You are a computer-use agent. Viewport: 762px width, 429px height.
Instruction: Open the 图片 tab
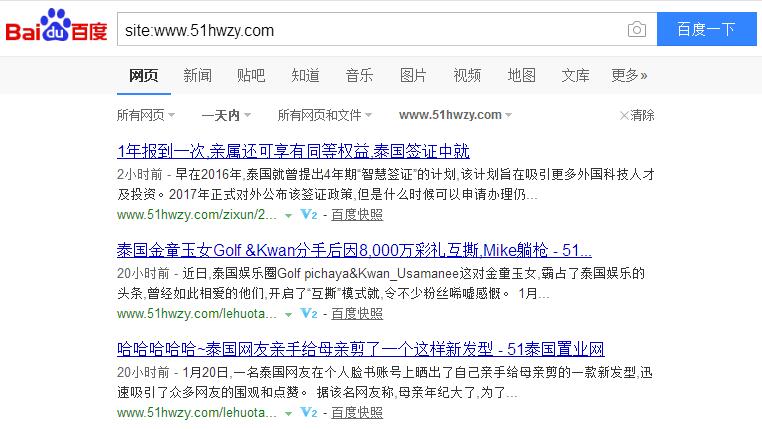tap(413, 75)
